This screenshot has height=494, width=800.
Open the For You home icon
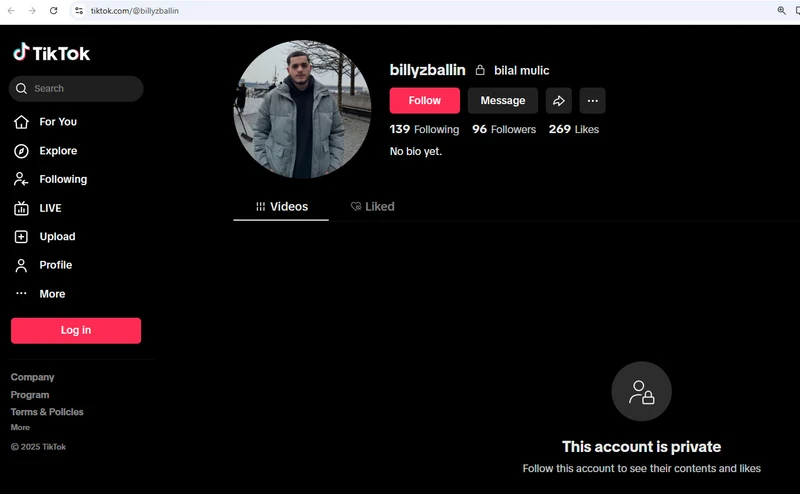pyautogui.click(x=21, y=122)
